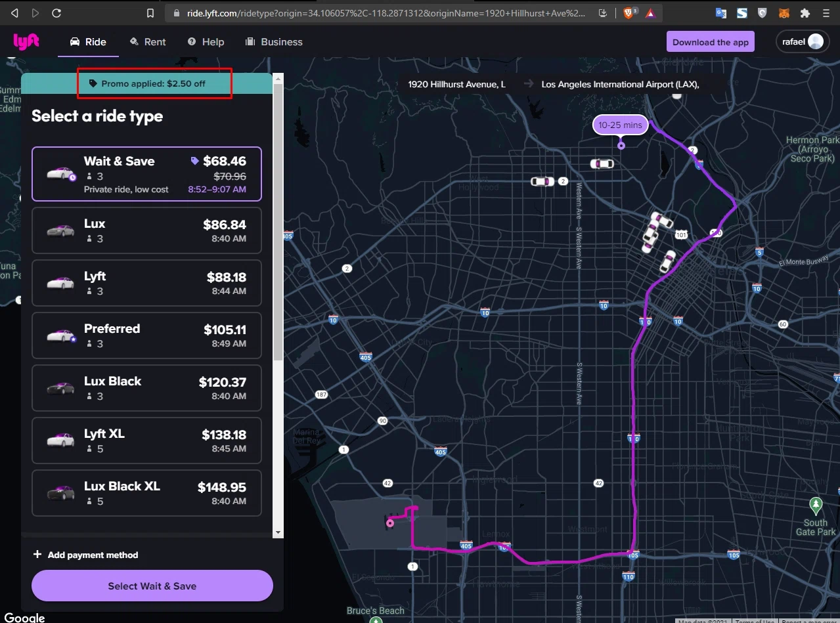The height and width of the screenshot is (623, 840).
Task: Click the Select Wait & Save button
Action: (152, 586)
